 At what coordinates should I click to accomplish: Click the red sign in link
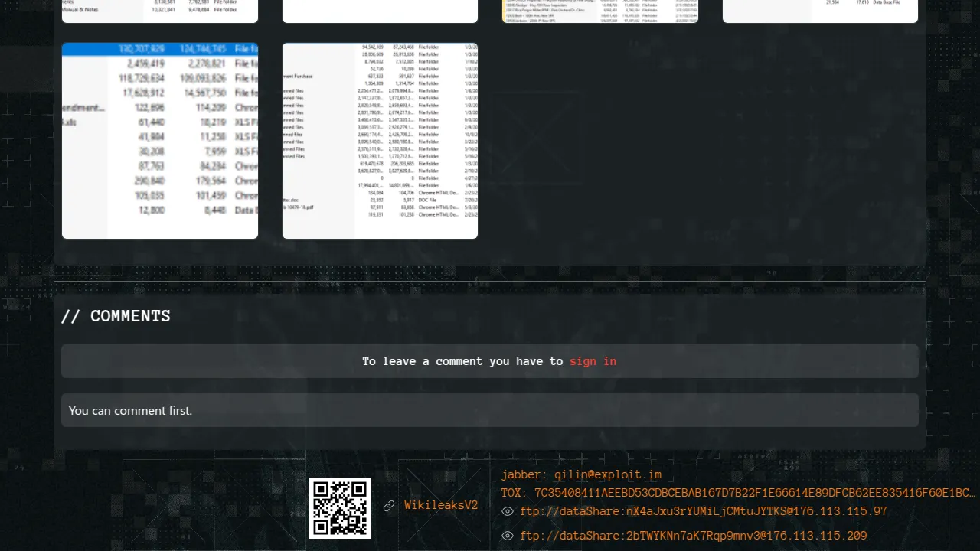point(593,361)
